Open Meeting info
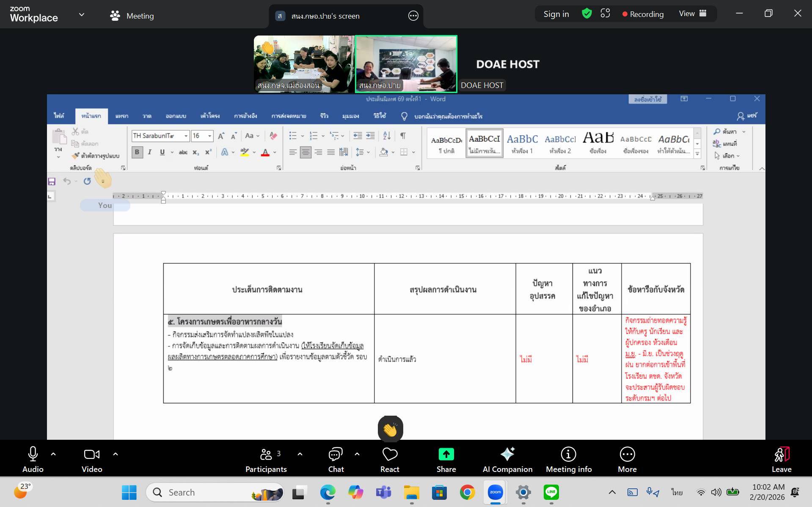 coord(568,459)
